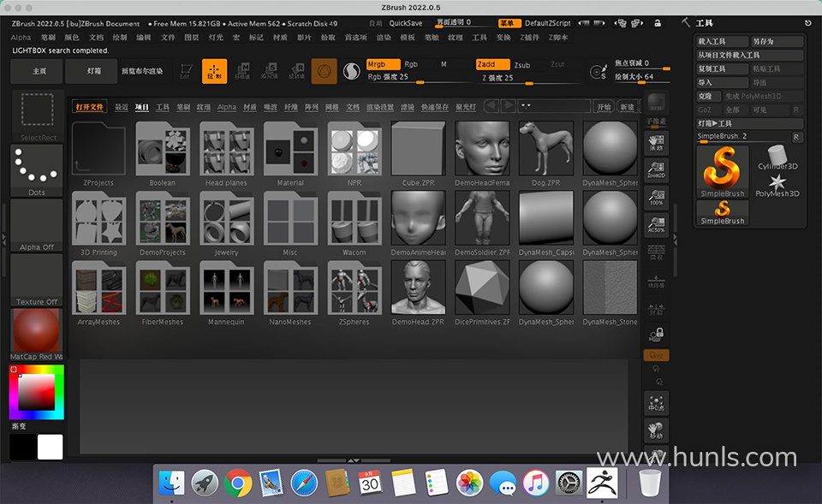Image resolution: width=822 pixels, height=504 pixels.
Task: Click the 移动 (Move) navigation icon
Action: [x=657, y=430]
